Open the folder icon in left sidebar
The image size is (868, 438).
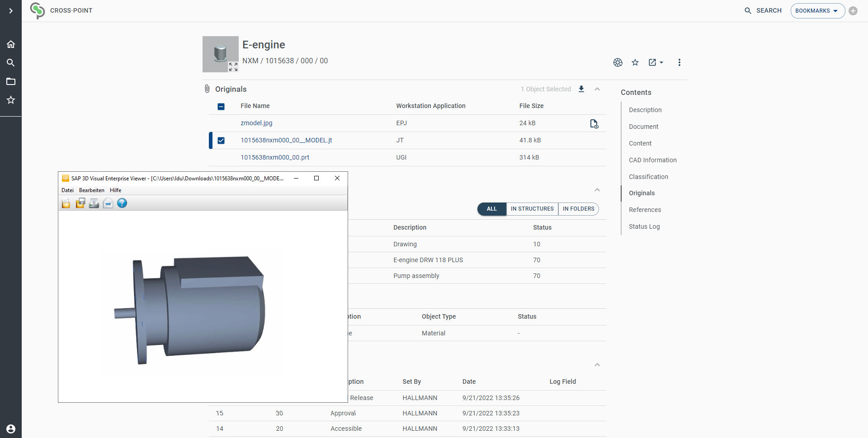(11, 81)
